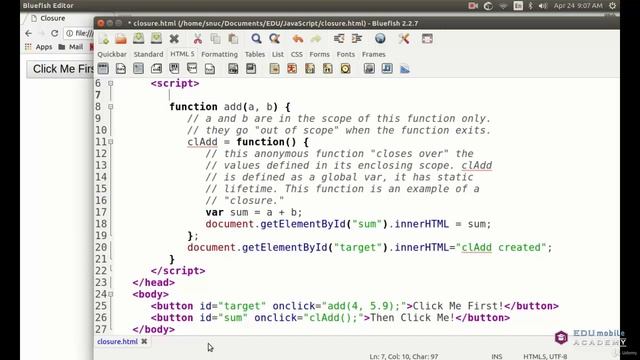
Task: Click the red-orange grid icon in HTML 5 toolbar
Action: click(292, 69)
